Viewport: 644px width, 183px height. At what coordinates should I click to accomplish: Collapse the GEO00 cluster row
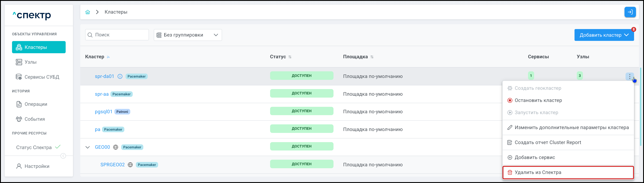point(87,147)
